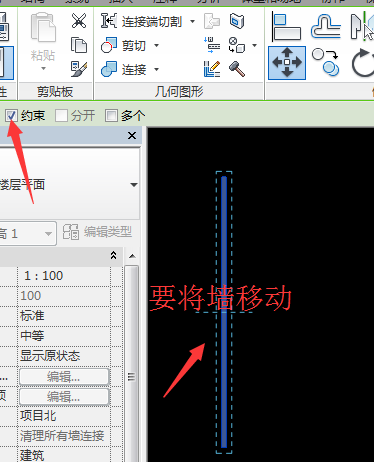Click the 剪切 cut geometry tool
This screenshot has width=374, height=462.
tap(123, 45)
